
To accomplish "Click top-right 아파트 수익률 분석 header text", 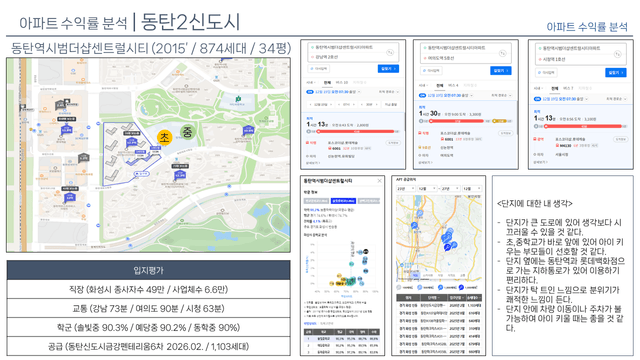I will tap(587, 27).
